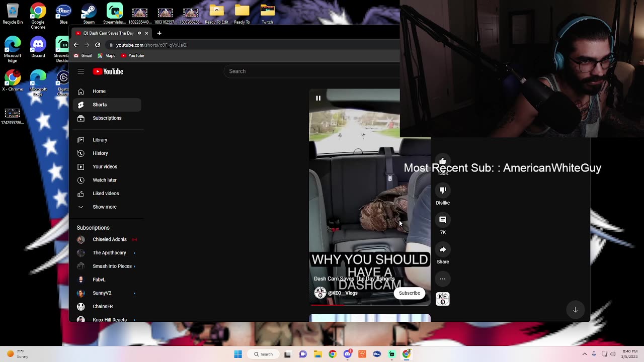Open ChainsFR channel
644x362 pixels.
pos(107,306)
